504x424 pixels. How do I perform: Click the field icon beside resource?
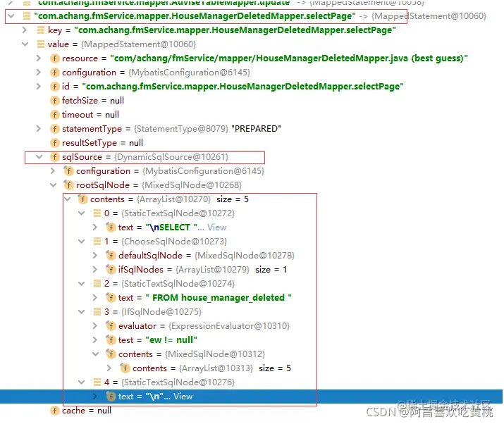pos(55,58)
